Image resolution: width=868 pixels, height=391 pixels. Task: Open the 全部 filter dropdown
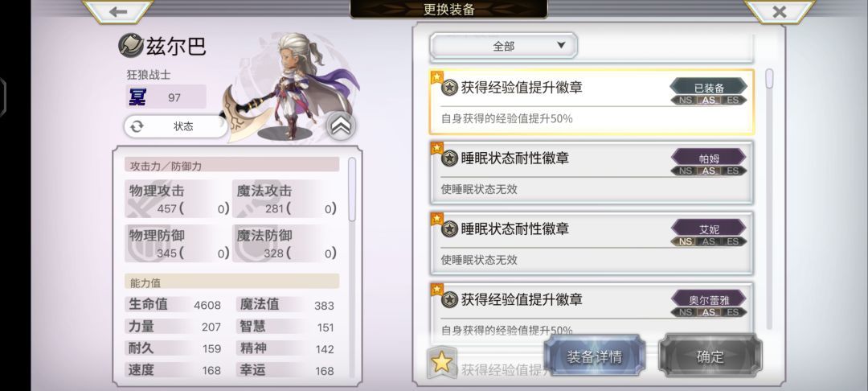pos(504,46)
